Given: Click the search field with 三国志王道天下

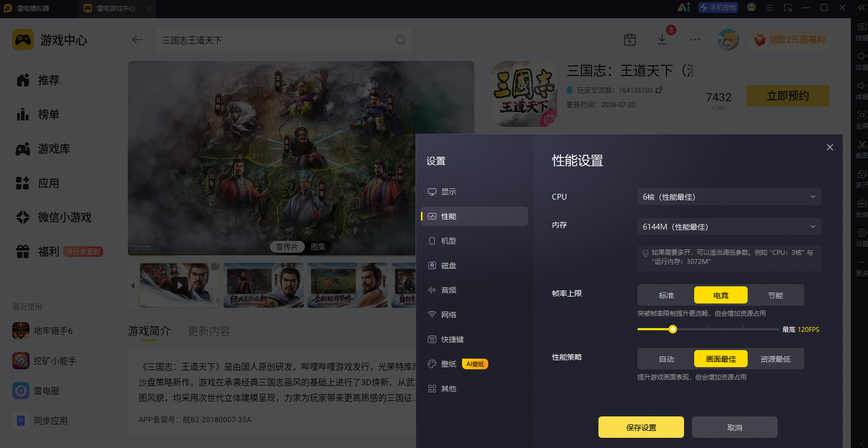Looking at the screenshot, I should pos(284,40).
